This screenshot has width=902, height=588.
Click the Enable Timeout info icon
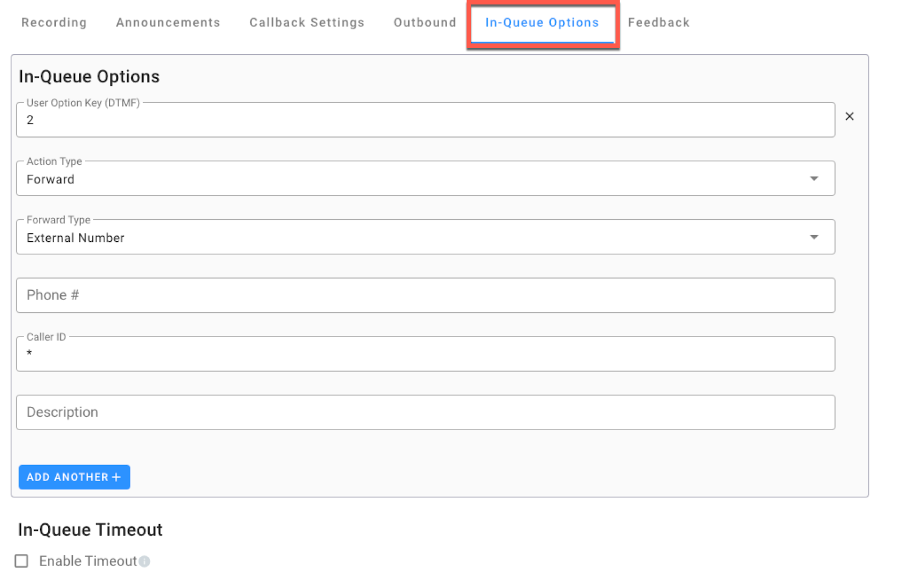click(144, 562)
